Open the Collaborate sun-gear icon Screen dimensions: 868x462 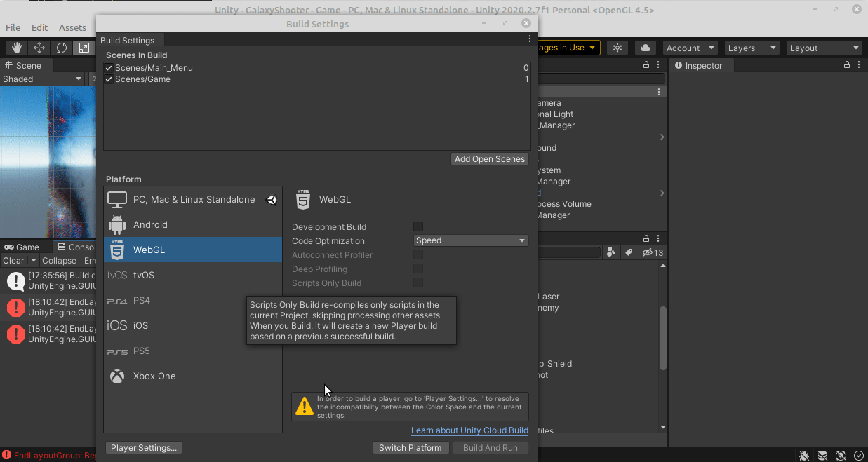(x=617, y=48)
